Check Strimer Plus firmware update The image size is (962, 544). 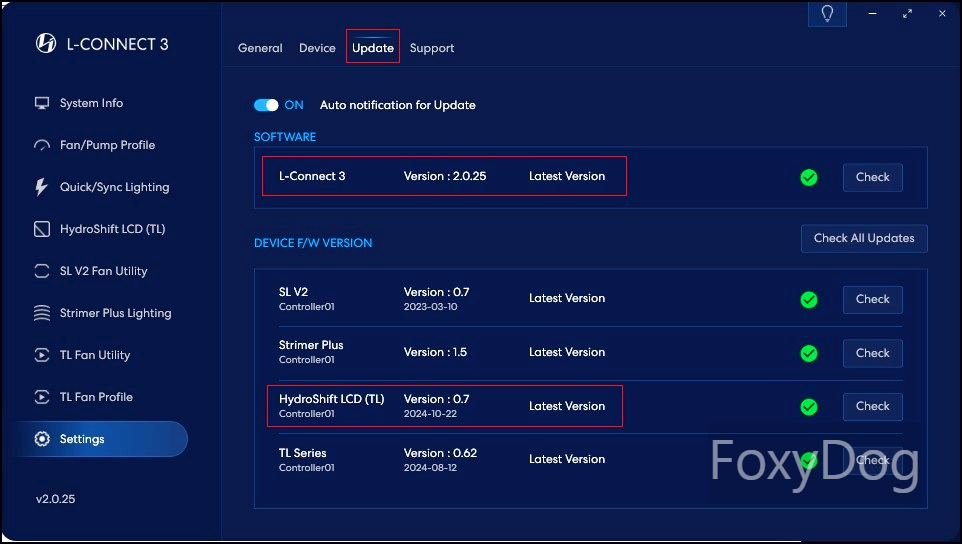[x=872, y=353]
